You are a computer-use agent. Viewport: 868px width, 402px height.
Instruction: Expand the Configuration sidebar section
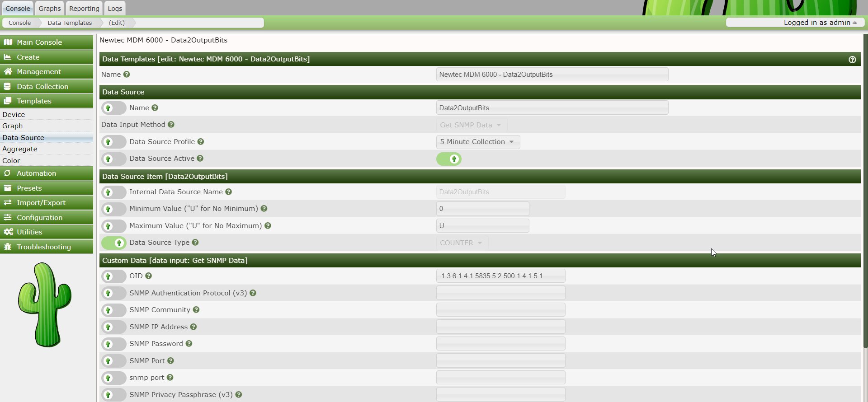47,218
